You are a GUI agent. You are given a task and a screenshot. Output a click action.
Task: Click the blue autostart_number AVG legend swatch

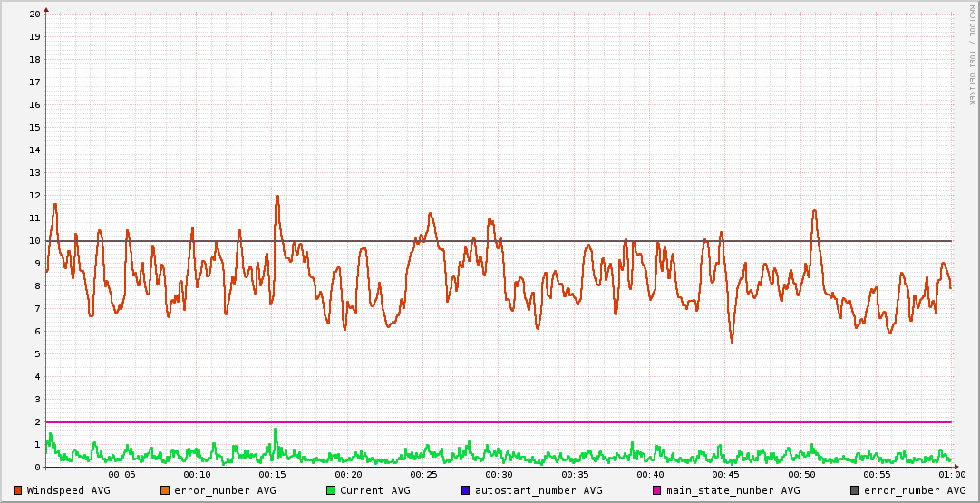pos(466,490)
